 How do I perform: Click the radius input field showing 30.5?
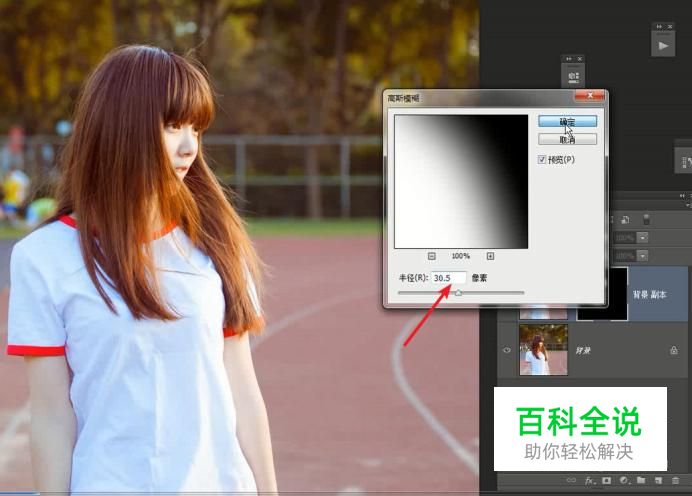(448, 278)
